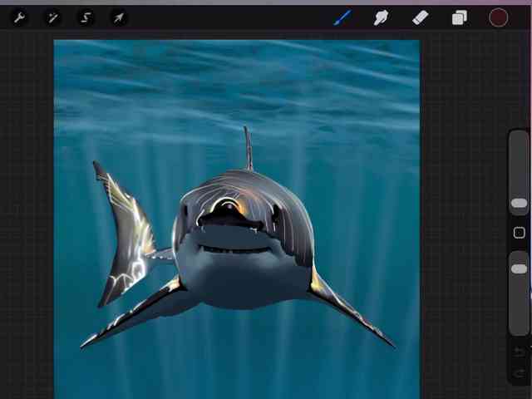532x399 pixels.
Task: Tap the square Modify button between sliders
Action: pos(519,233)
